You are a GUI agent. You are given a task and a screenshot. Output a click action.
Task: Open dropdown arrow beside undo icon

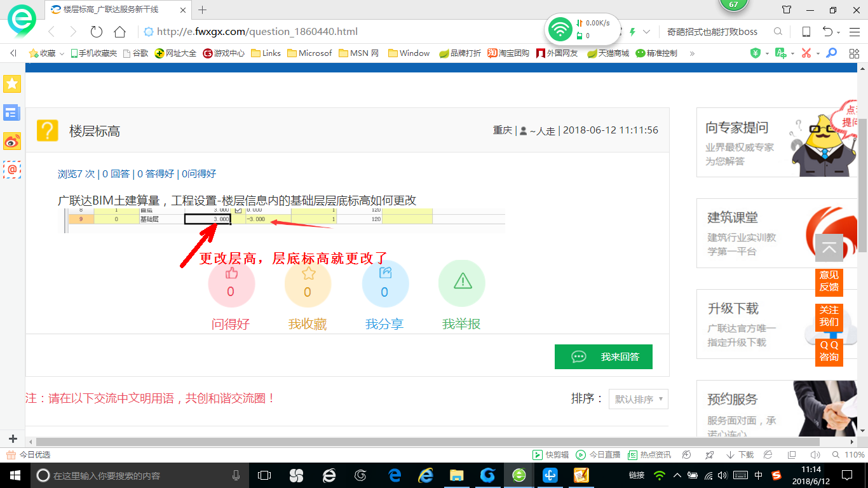838,32
